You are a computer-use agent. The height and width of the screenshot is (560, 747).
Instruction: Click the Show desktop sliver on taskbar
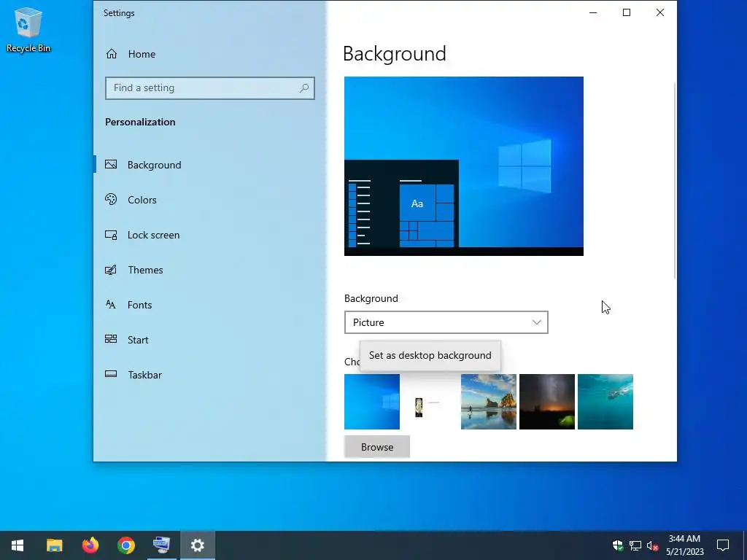(745, 545)
